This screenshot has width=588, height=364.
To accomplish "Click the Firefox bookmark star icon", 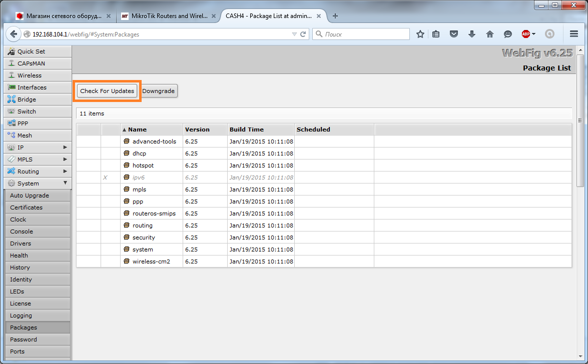I will coord(420,34).
